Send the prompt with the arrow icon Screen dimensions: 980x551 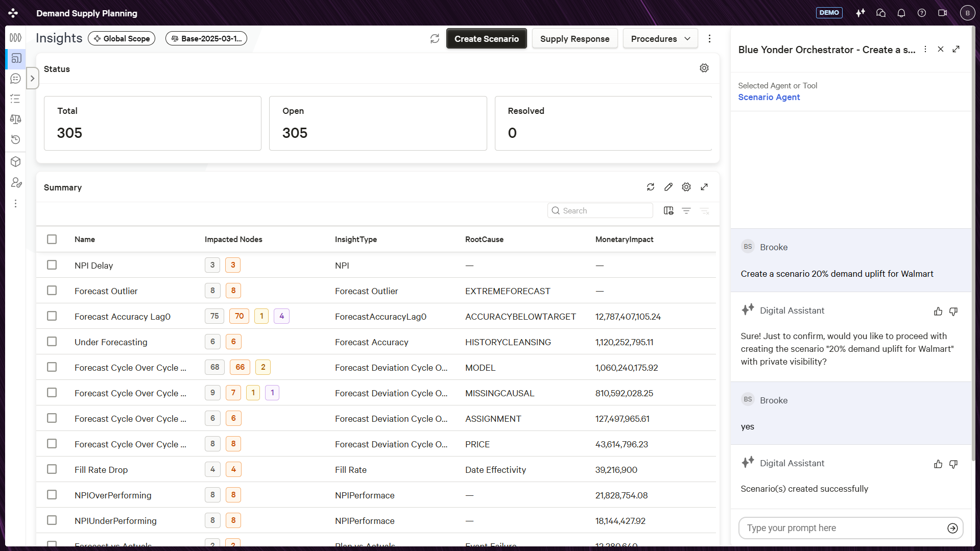click(x=952, y=528)
